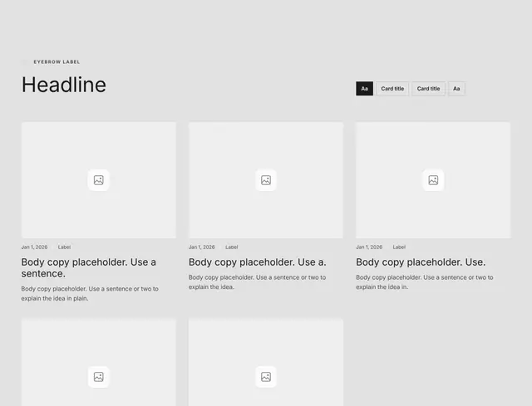Select Card title tab beside light Aa tab
This screenshot has width=532, height=406.
tap(428, 89)
